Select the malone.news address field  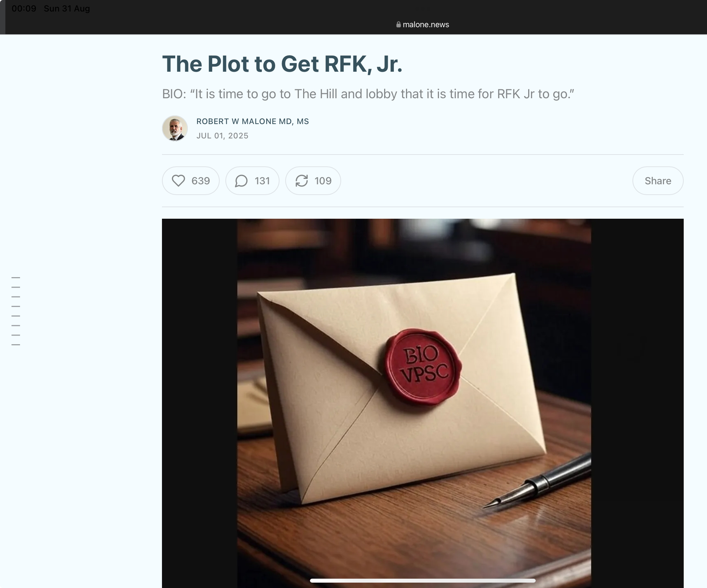(x=423, y=24)
